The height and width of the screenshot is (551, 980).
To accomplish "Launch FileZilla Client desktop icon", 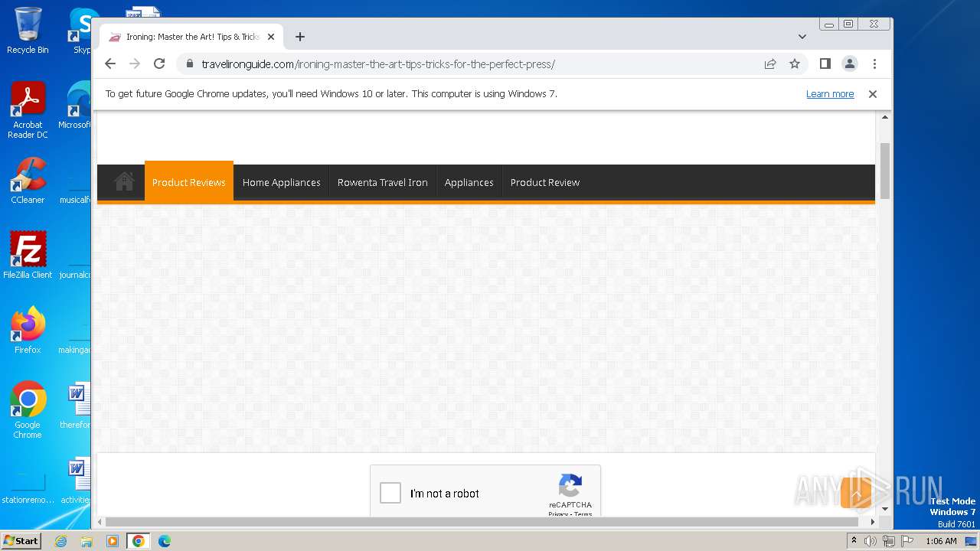I will (28, 255).
